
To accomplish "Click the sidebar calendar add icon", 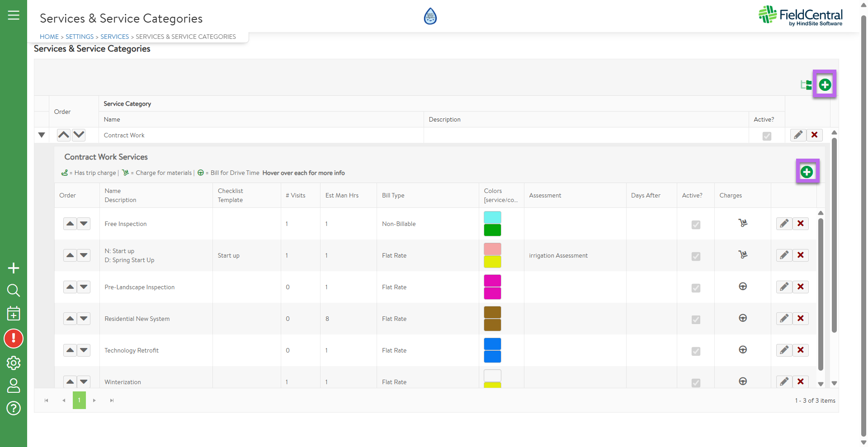I will pos(14,313).
